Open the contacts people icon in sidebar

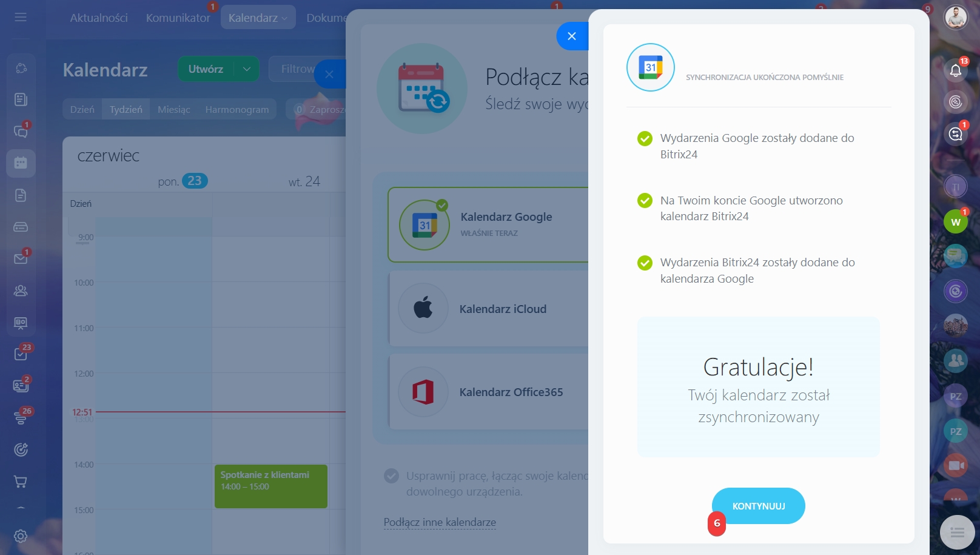point(21,291)
